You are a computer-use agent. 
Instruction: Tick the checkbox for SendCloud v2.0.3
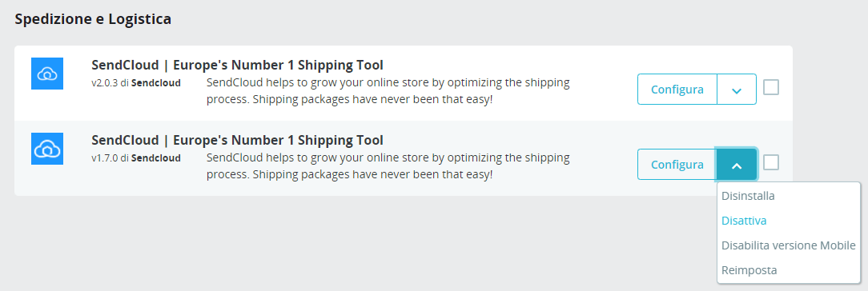point(771,87)
